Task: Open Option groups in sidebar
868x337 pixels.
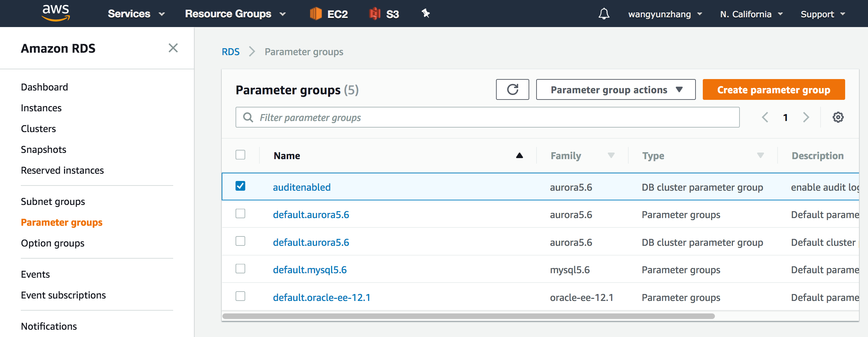Action: [x=53, y=243]
